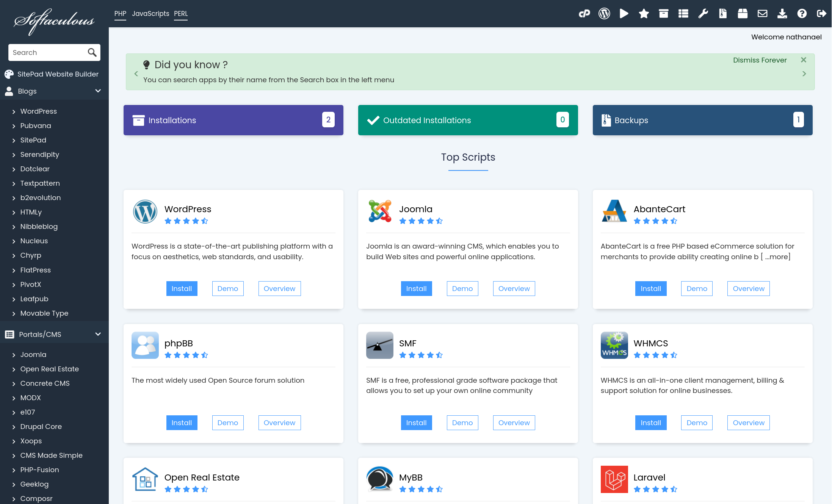Image resolution: width=832 pixels, height=504 pixels.
Task: Switch to the PHP tab
Action: tap(120, 14)
